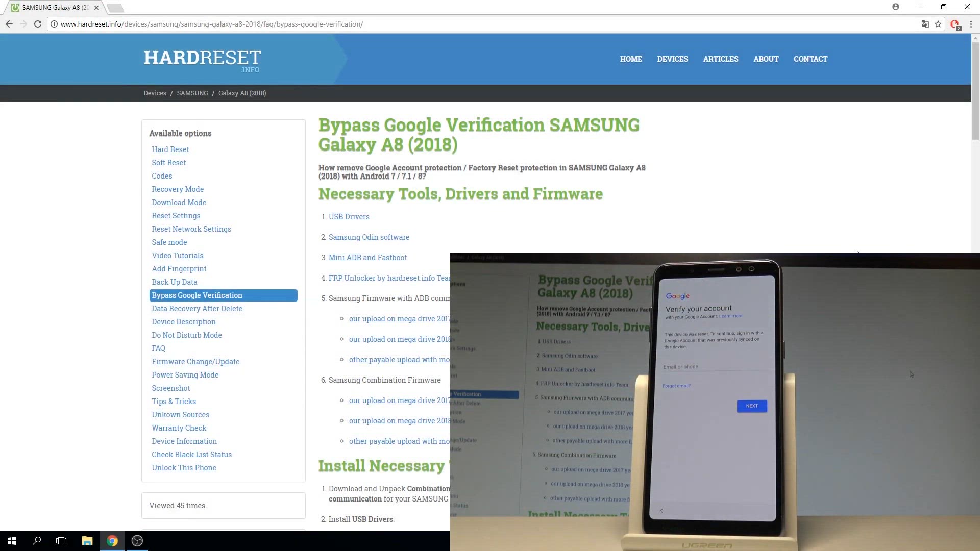The width and height of the screenshot is (980, 551).
Task: Click the Windows search taskbar icon
Action: tap(36, 540)
